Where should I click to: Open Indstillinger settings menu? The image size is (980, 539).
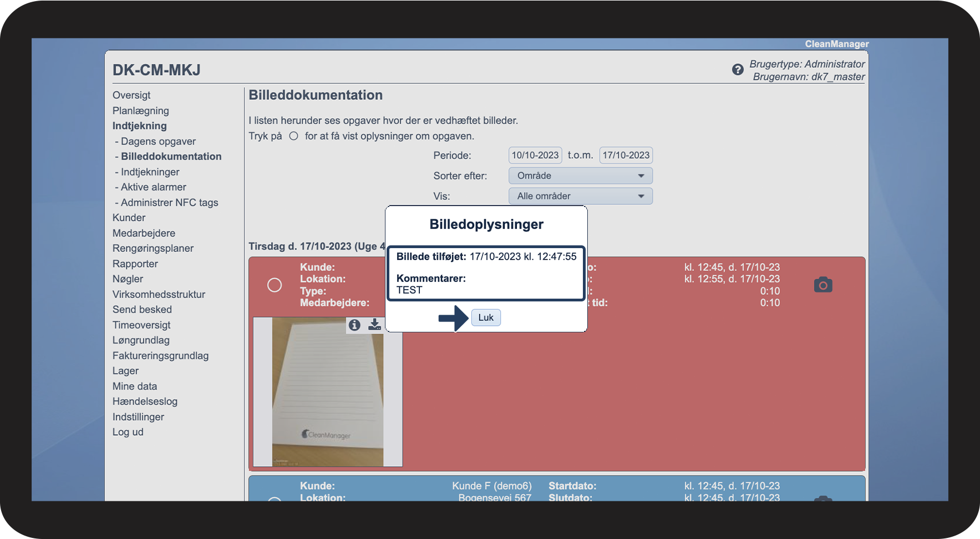pos(139,417)
